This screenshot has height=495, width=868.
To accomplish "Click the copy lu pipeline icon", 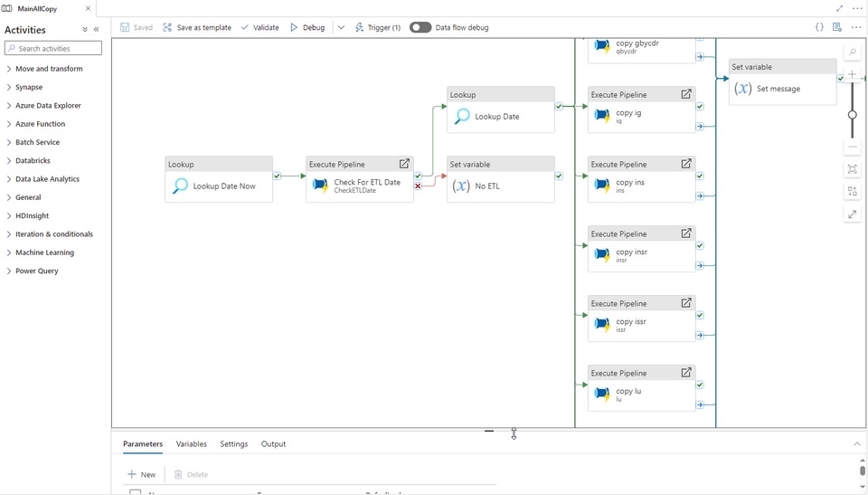I will click(x=602, y=395).
